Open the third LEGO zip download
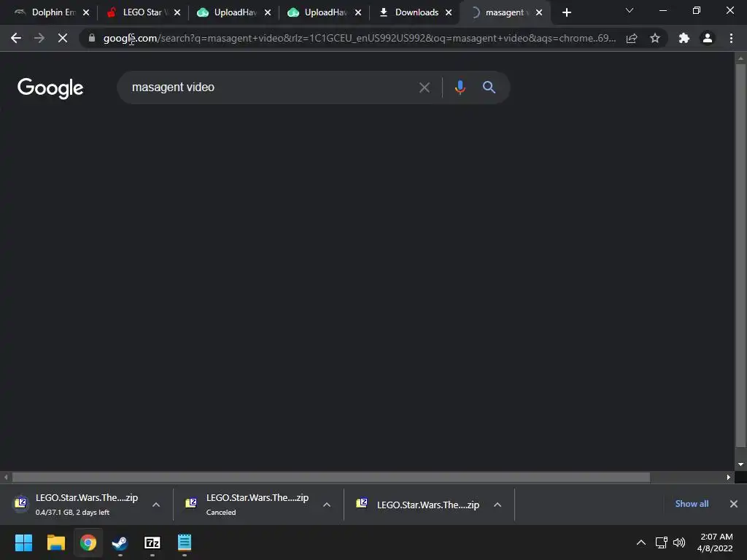The height and width of the screenshot is (560, 747). point(418,505)
